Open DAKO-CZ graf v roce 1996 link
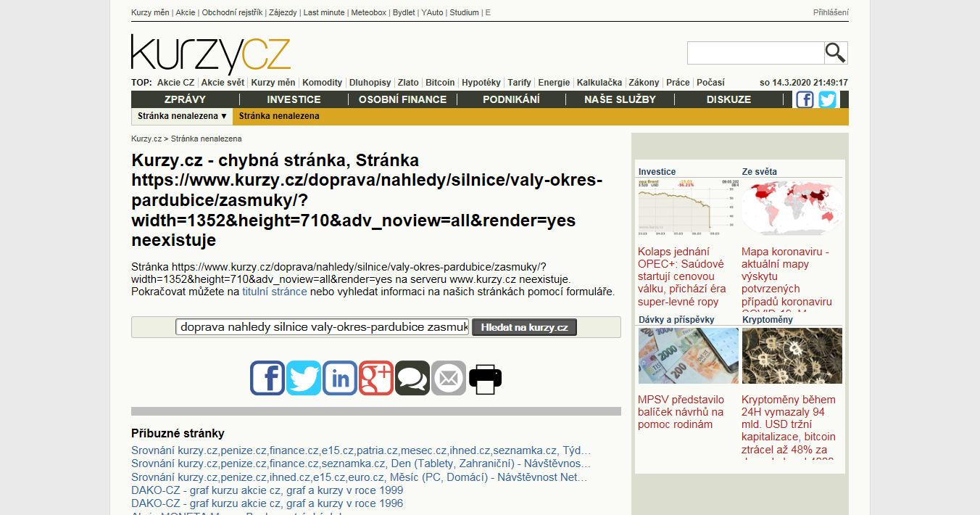The width and height of the screenshot is (980, 515). point(267,503)
